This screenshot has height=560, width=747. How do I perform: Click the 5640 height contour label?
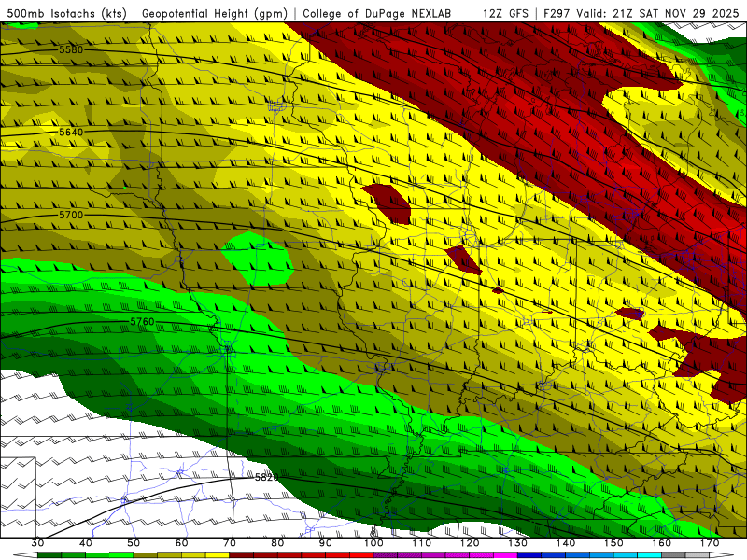point(71,132)
